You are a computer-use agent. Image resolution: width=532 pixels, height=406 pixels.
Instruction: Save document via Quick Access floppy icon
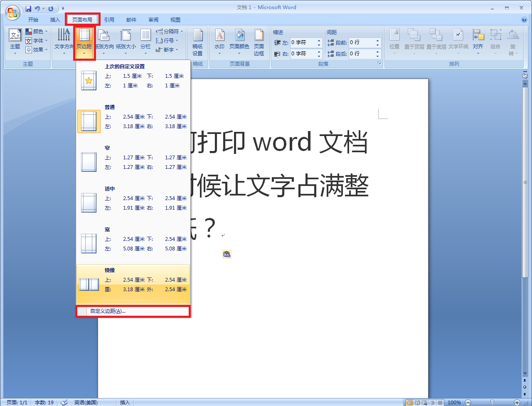[28, 8]
